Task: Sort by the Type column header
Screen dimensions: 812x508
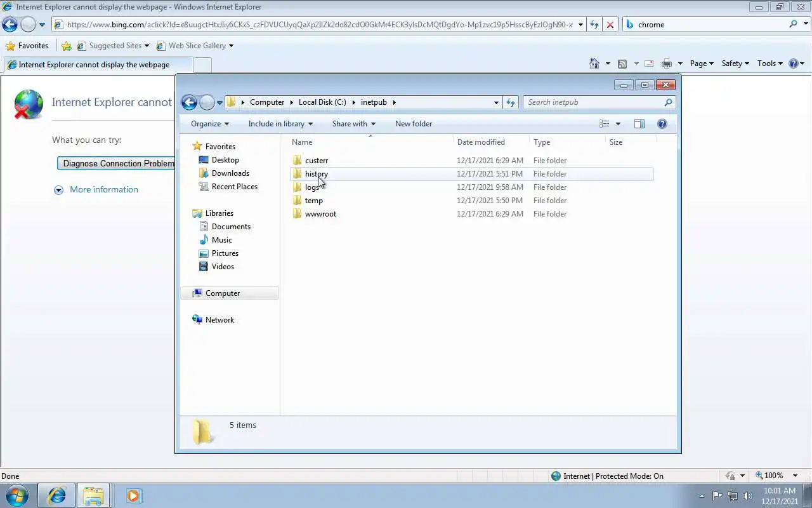Action: pos(567,142)
